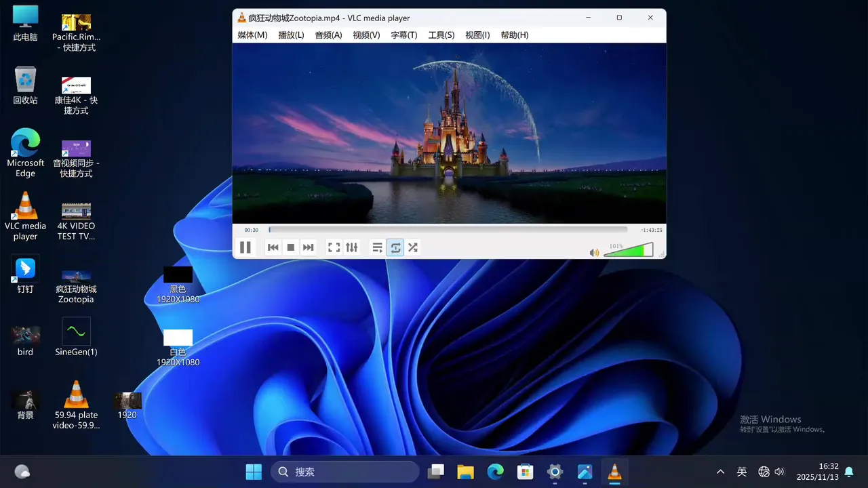868x488 pixels.
Task: Close the VLC media player window
Action: (650, 18)
